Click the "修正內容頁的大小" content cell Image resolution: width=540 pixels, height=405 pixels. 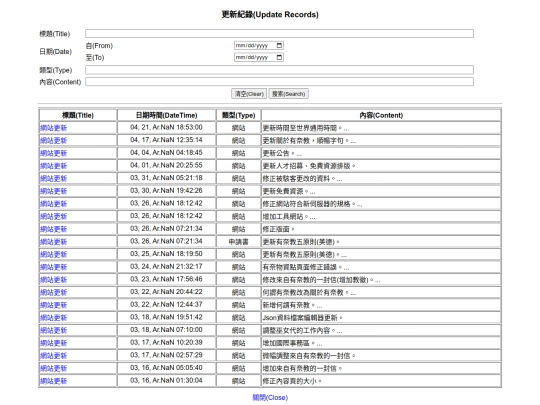click(381, 381)
